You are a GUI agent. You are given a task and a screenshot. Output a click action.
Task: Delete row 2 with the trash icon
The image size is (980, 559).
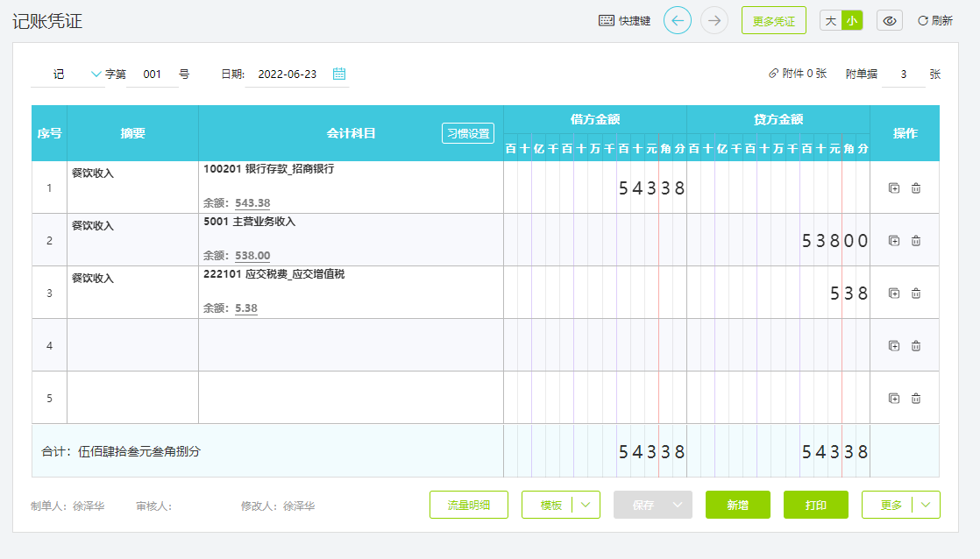pos(916,240)
